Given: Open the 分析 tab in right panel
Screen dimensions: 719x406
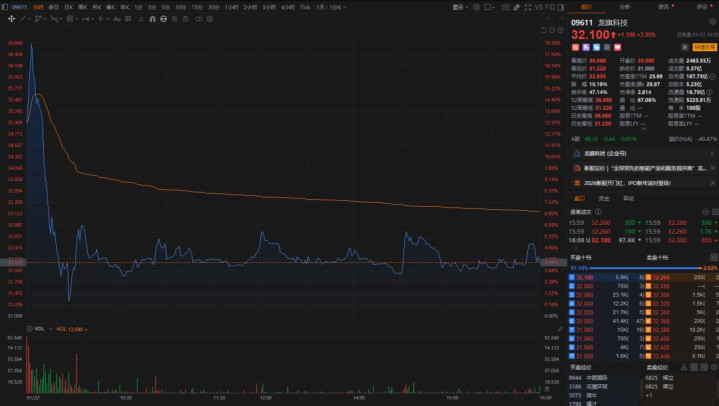Looking at the screenshot, I should point(625,7).
